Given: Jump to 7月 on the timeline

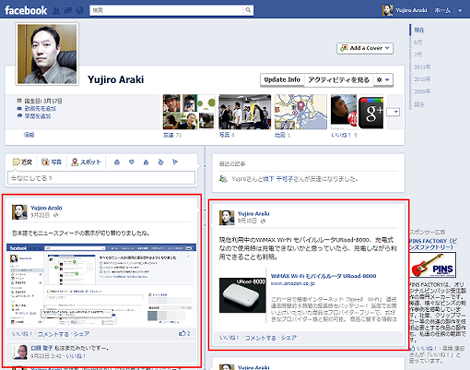Looking at the screenshot, I should click(418, 54).
